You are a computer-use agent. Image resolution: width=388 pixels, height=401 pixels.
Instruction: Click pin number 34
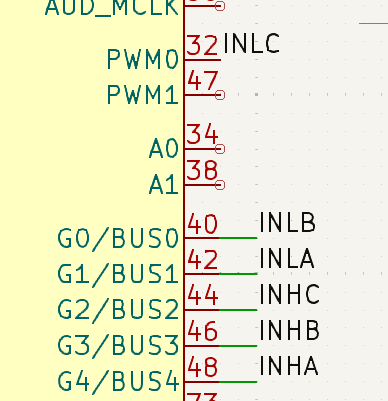click(202, 134)
